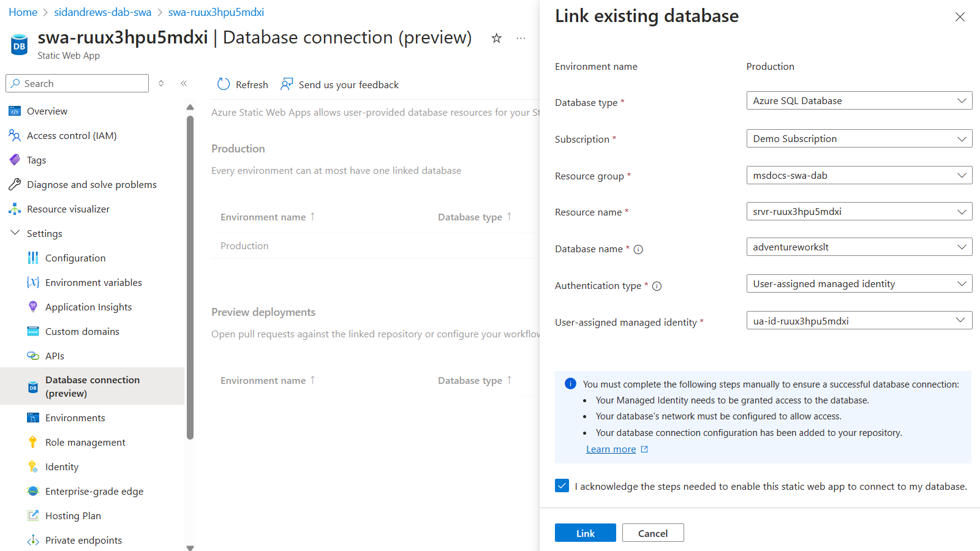The width and height of the screenshot is (980, 551).
Task: Go to Home breadcrumb link
Action: (x=23, y=12)
